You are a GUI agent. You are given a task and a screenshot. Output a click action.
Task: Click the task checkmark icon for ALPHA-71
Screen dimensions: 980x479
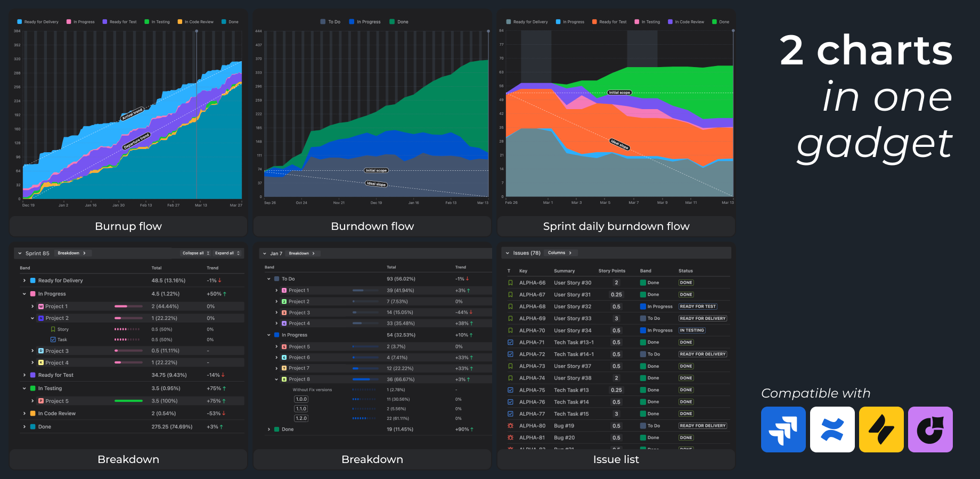[x=510, y=342]
